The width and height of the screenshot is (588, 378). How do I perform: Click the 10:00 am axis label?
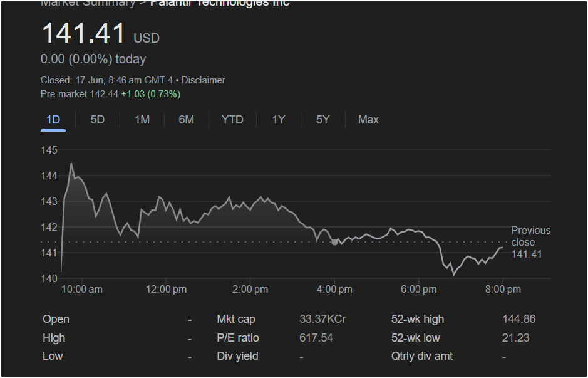[x=82, y=290]
